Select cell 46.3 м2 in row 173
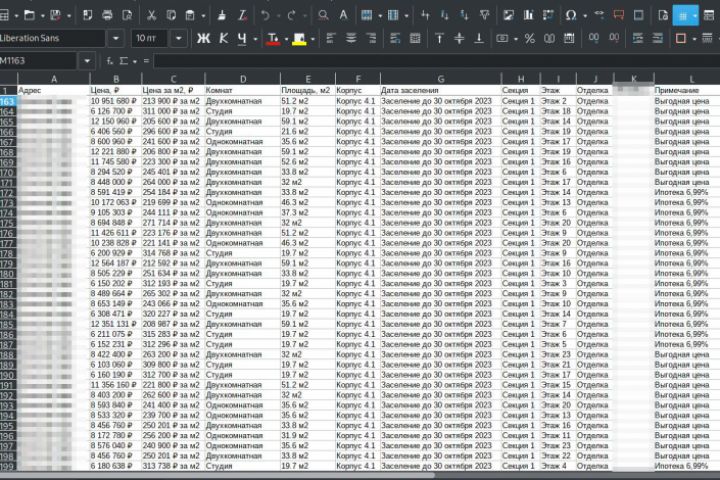Viewport: 720px width, 480px height. coord(308,203)
